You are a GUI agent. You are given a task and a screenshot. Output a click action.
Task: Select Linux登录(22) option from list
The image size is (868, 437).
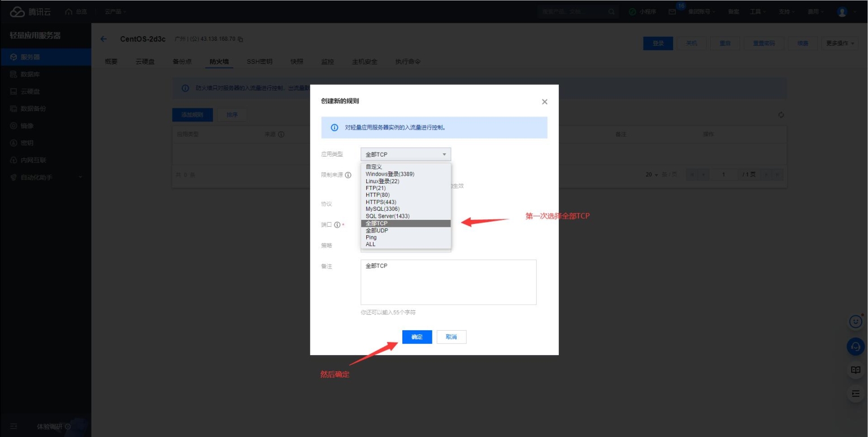coord(383,181)
